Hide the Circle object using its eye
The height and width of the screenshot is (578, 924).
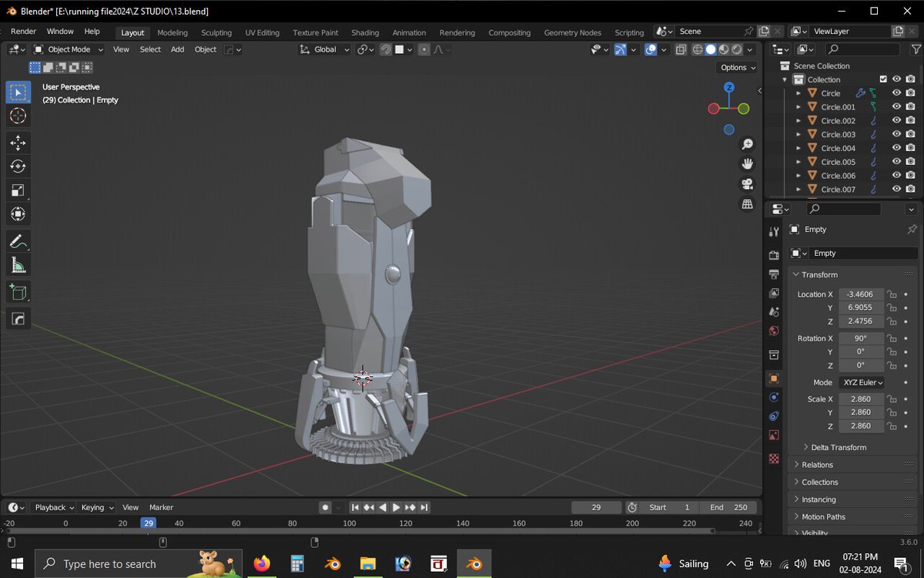896,93
